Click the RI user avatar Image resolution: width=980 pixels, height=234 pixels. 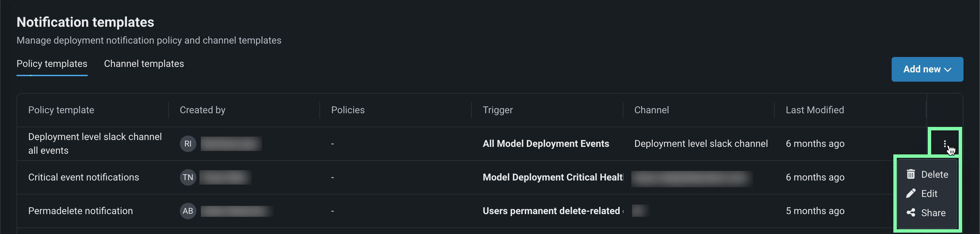point(188,143)
